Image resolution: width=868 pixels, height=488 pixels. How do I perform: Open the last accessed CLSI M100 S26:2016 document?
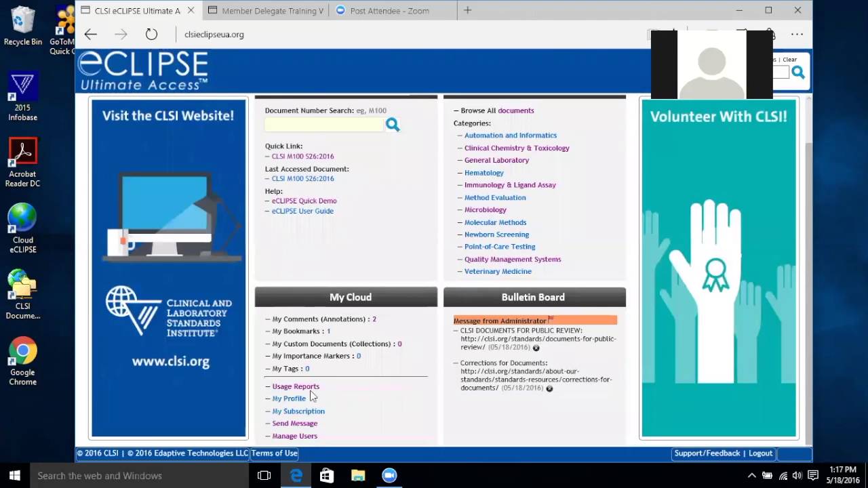point(302,179)
